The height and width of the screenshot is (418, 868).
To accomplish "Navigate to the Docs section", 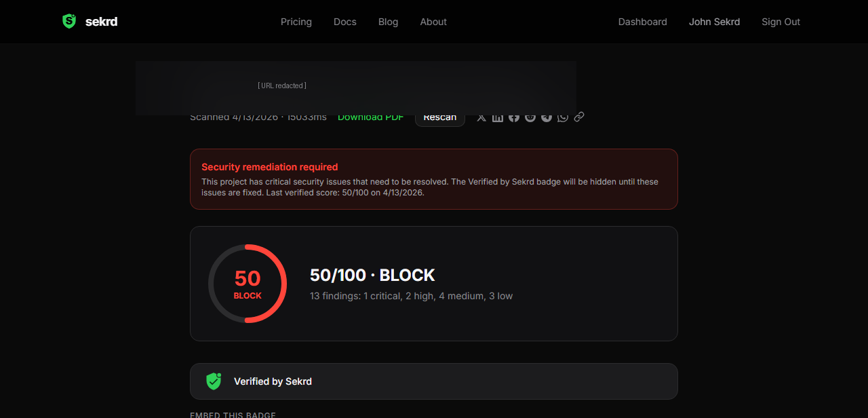I will tap(344, 22).
